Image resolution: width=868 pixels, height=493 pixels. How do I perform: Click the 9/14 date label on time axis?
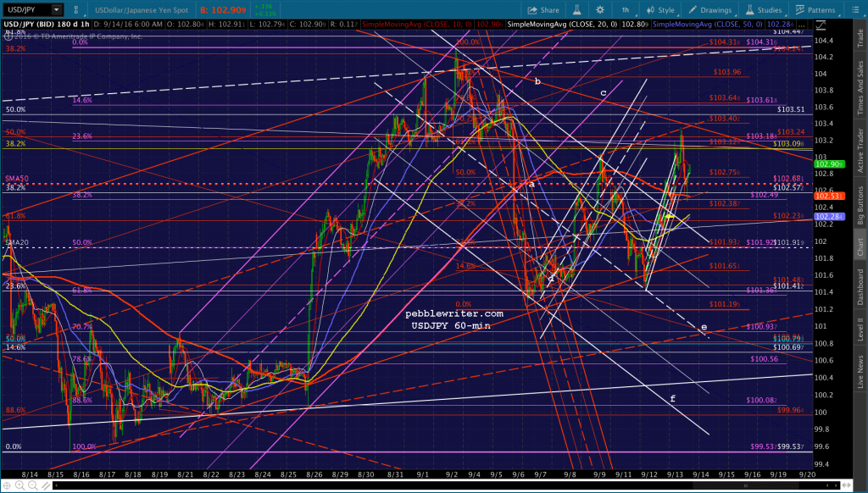pos(701,474)
